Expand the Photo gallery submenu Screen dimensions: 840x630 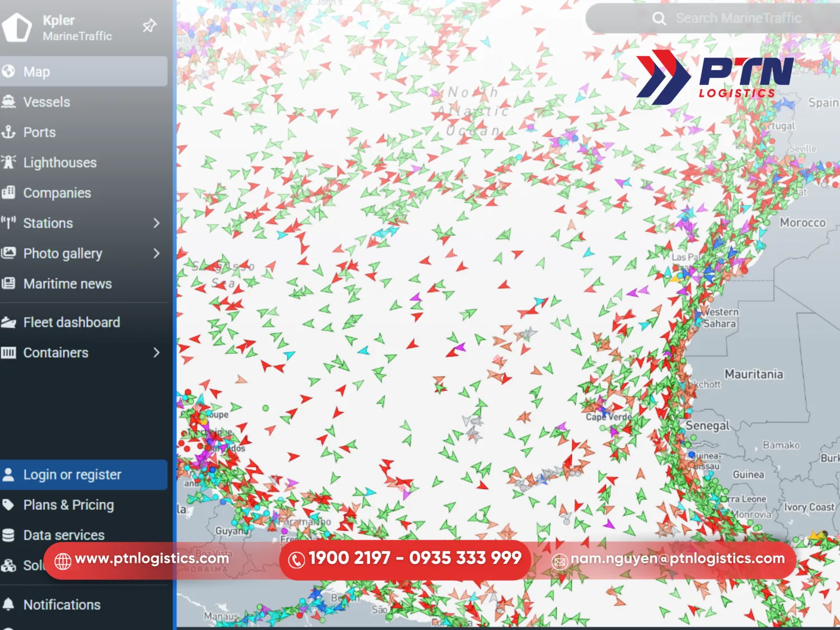point(155,253)
